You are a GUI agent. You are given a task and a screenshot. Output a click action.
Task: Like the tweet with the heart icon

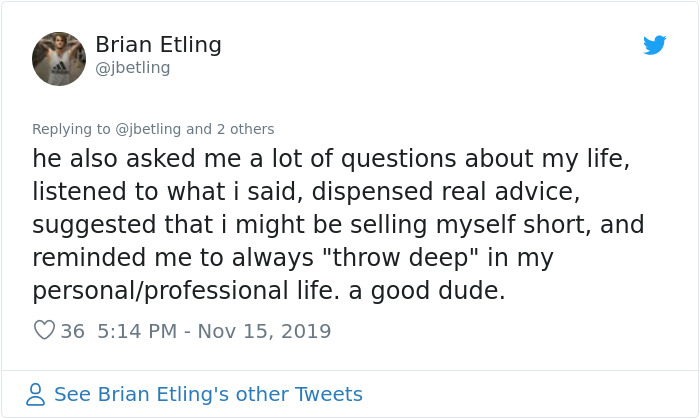point(44,330)
